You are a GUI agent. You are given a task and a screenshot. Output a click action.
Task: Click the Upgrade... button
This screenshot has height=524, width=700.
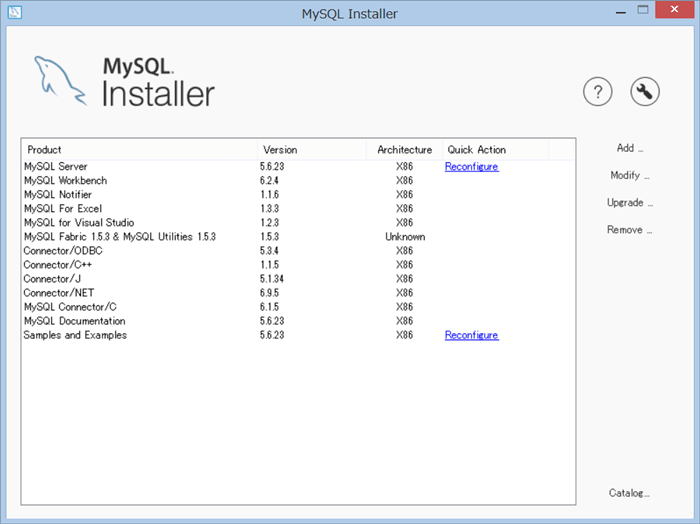[630, 203]
